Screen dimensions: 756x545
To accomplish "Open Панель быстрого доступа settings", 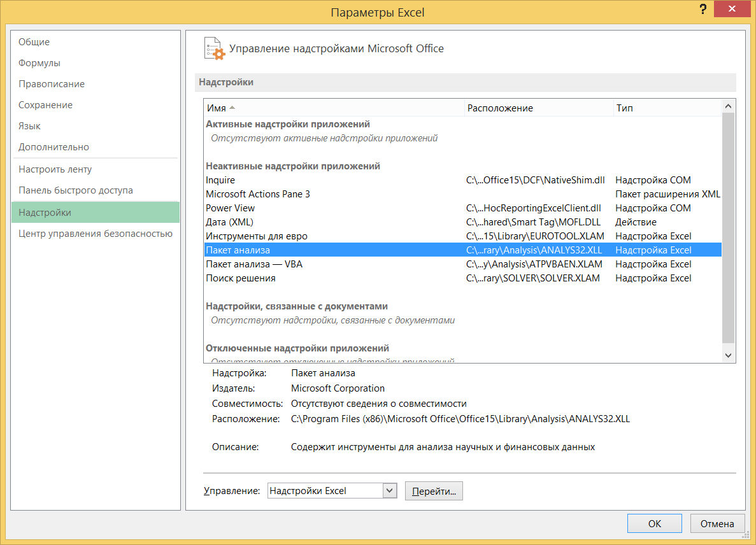I will coord(96,190).
